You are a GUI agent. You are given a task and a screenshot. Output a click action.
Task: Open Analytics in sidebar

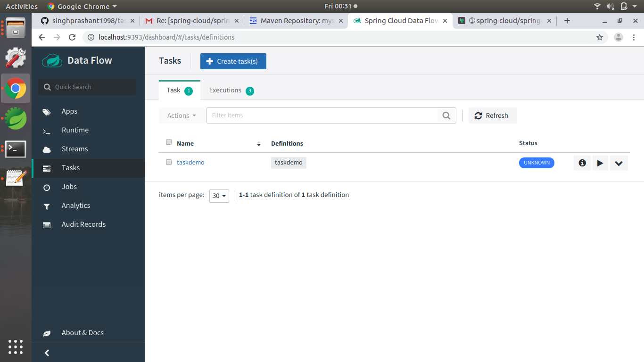click(75, 206)
